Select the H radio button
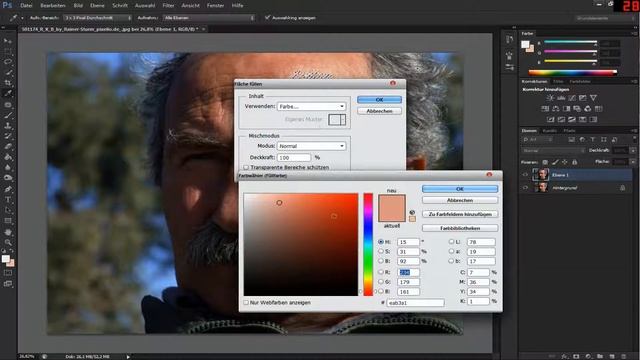 point(381,242)
